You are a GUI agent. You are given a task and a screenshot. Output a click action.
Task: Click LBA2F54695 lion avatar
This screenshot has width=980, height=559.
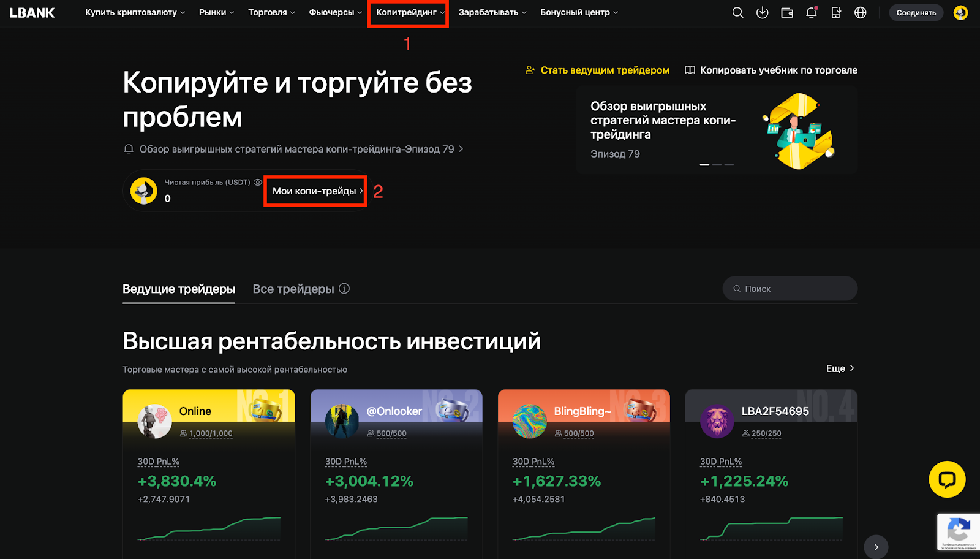717,421
